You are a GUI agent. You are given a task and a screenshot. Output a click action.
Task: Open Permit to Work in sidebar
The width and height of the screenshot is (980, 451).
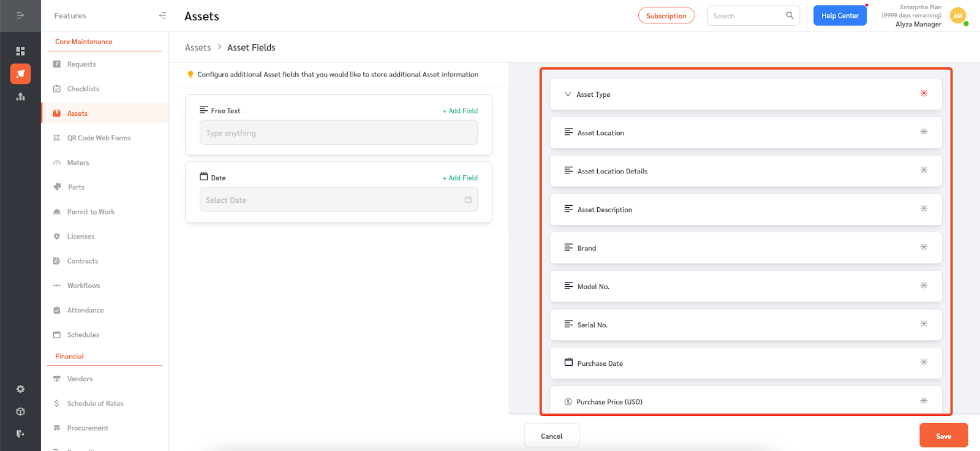91,211
